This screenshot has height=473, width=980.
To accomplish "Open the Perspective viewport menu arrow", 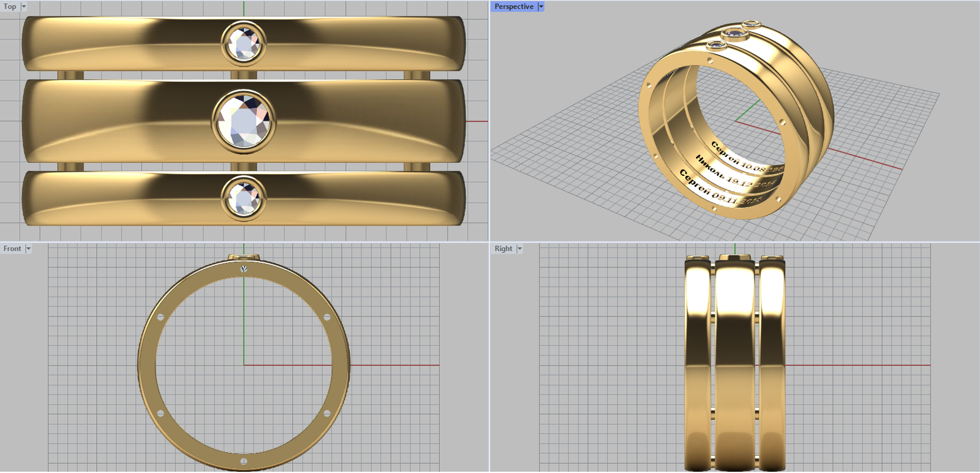I will click(541, 7).
